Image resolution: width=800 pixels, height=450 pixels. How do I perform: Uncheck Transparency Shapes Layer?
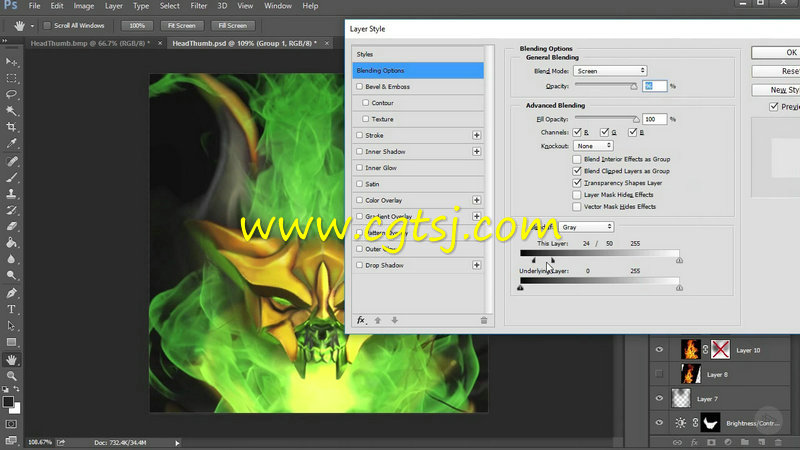coord(577,183)
